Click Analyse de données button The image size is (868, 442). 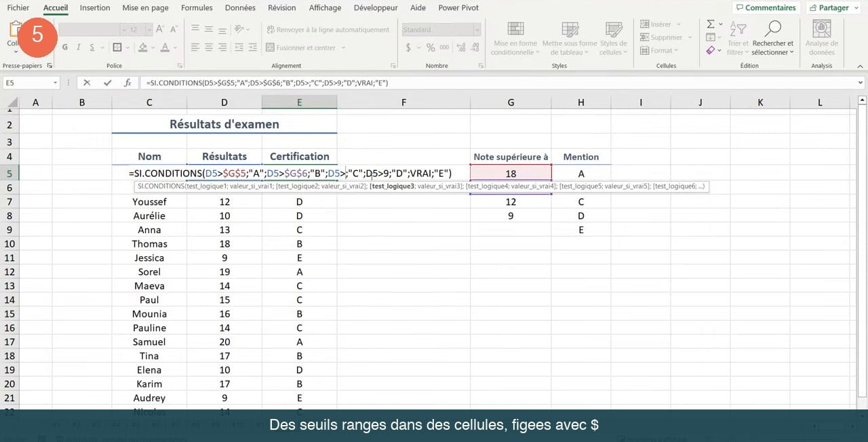click(x=822, y=39)
